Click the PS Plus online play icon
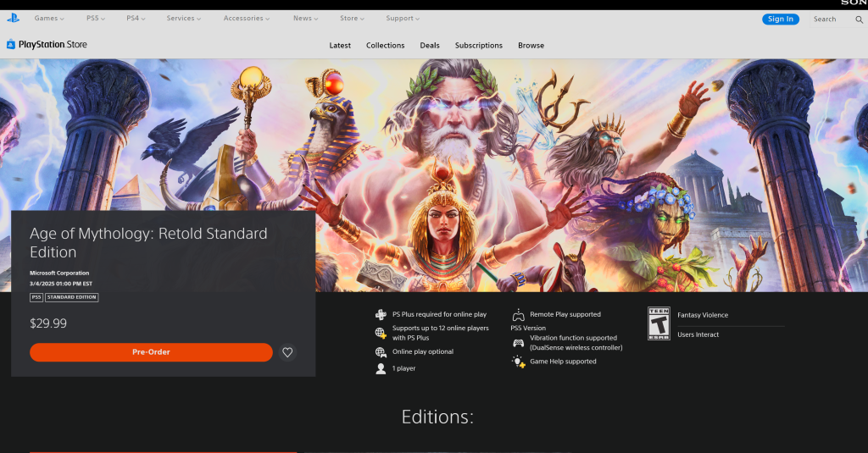The width and height of the screenshot is (868, 453). click(x=381, y=315)
